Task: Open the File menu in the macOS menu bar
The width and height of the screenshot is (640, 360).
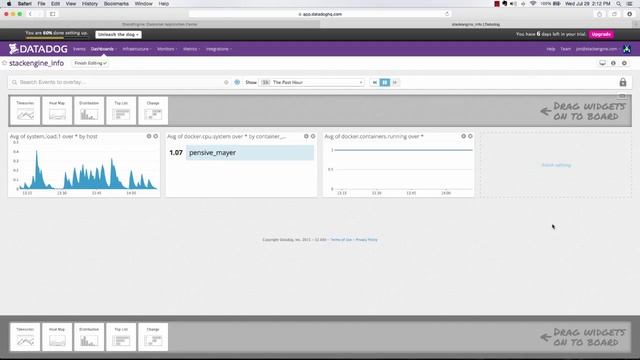Action: 41,4
